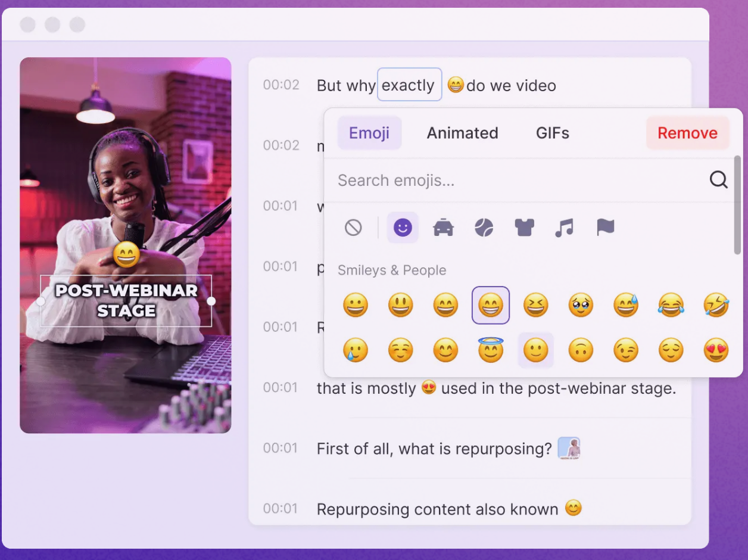Select the Smileys & People category icon

coord(403,227)
